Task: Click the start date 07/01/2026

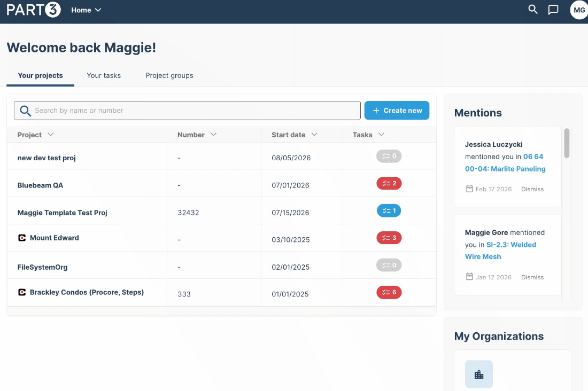Action: pos(290,185)
